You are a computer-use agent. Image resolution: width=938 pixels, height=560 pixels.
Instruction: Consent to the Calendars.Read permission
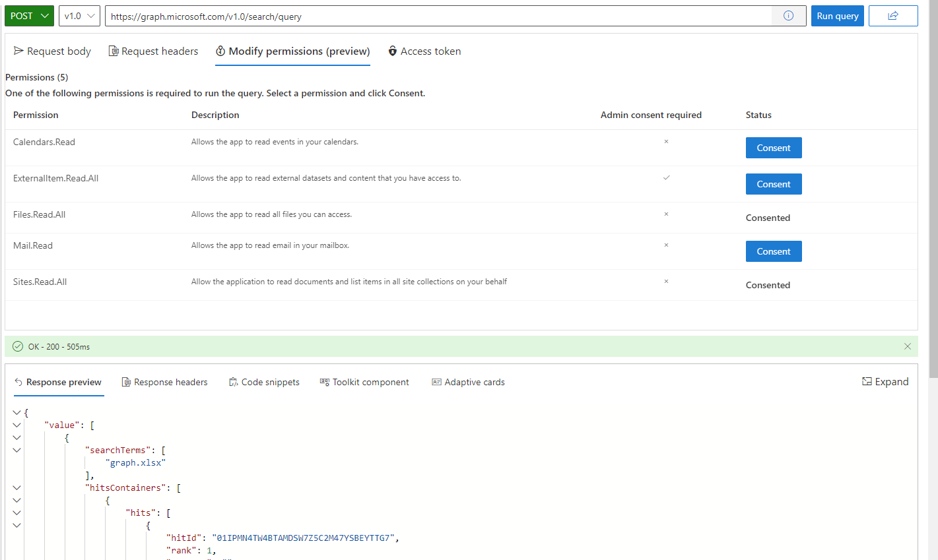(773, 147)
